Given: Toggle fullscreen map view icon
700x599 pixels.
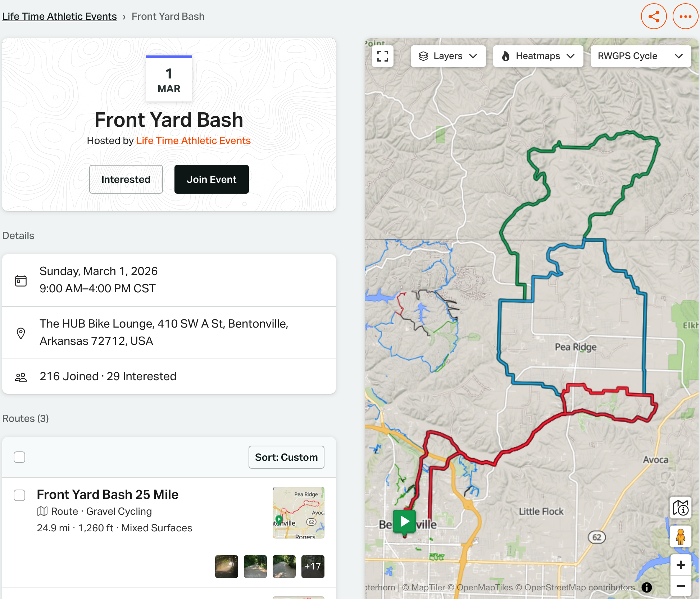Looking at the screenshot, I should coord(383,56).
